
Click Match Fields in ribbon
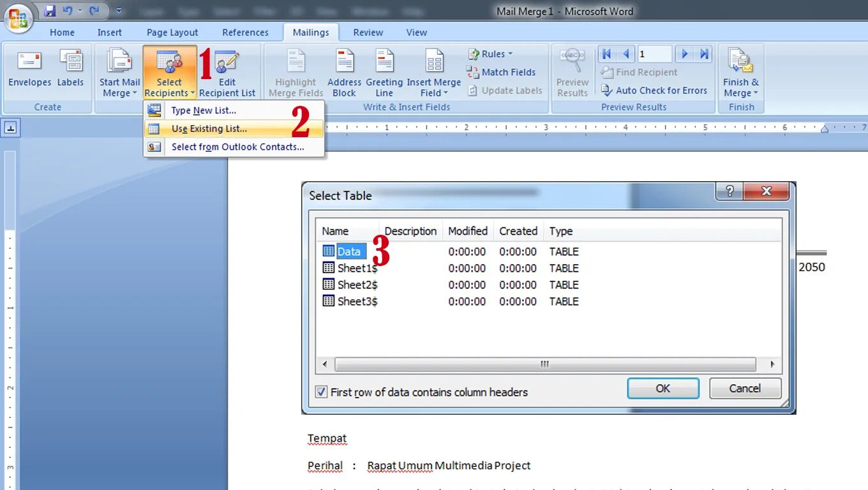(501, 72)
